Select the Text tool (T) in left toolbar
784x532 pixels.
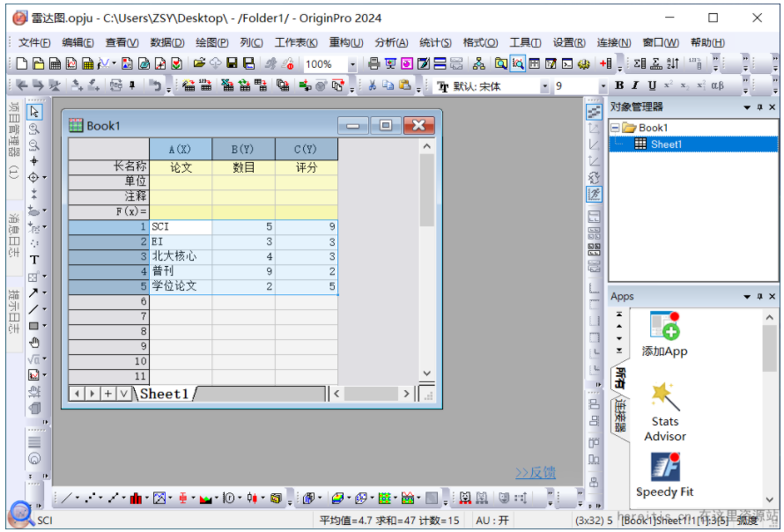point(34,260)
